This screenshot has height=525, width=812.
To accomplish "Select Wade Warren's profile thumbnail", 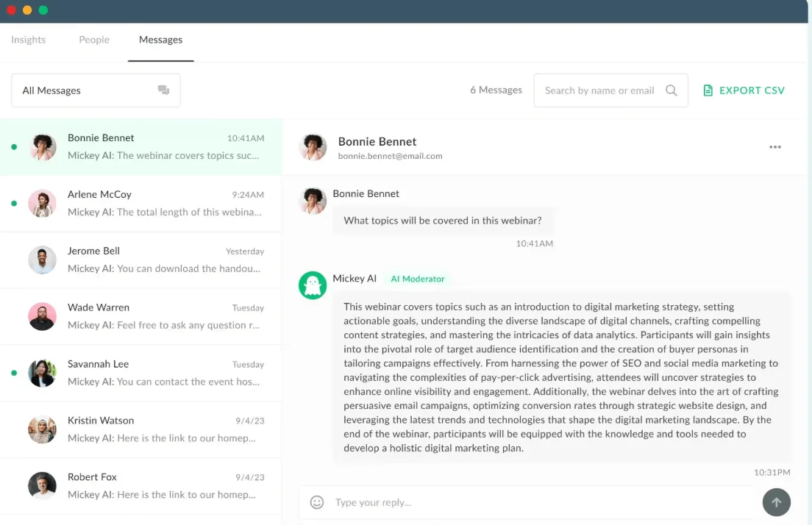I will point(42,316).
